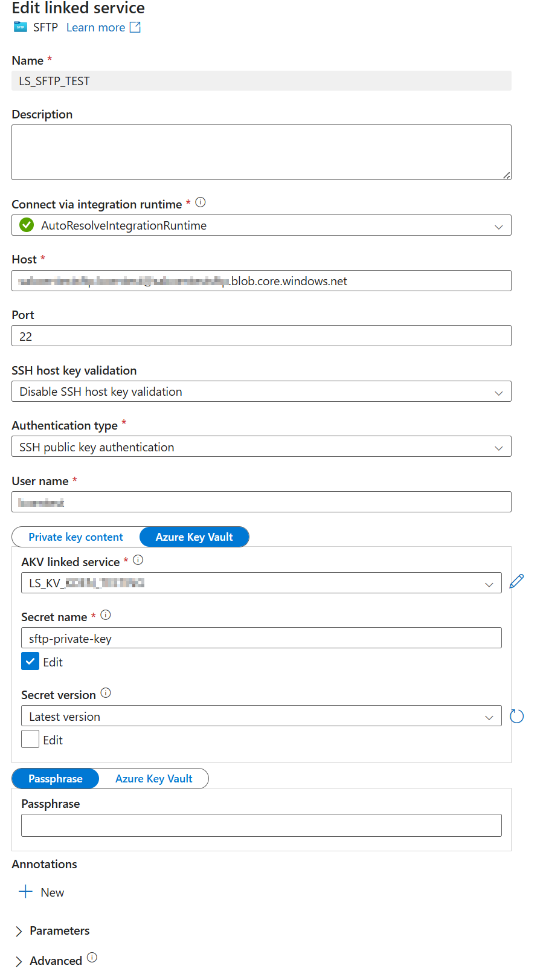This screenshot has height=980, width=546.
Task: Open the SSH host key validation dropdown
Action: click(x=261, y=392)
